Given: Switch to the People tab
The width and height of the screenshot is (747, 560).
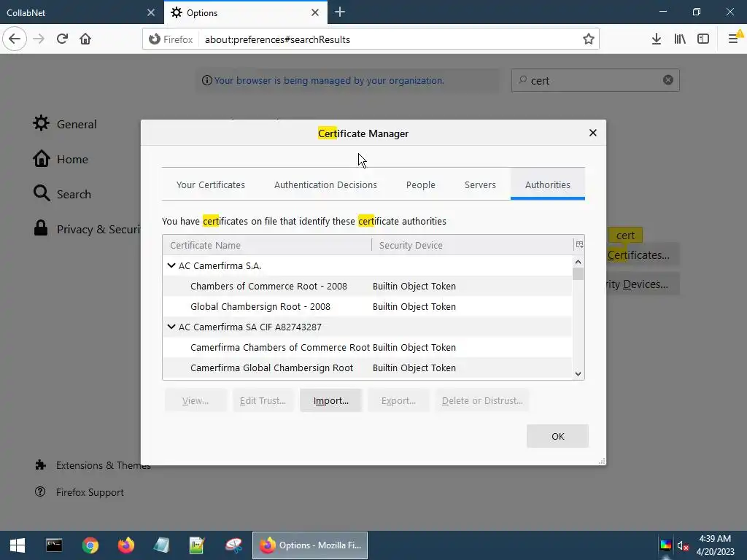Looking at the screenshot, I should point(421,184).
